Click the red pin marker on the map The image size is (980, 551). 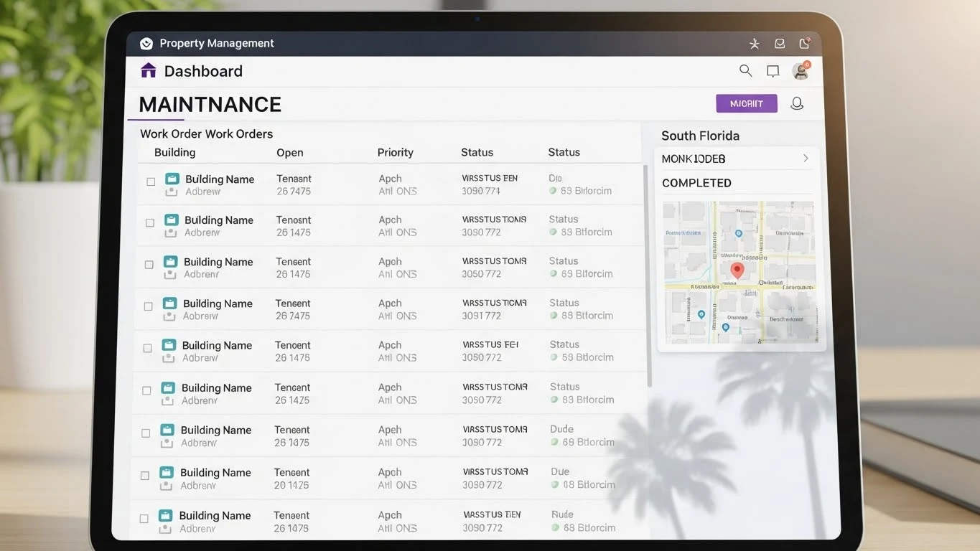coord(737,271)
